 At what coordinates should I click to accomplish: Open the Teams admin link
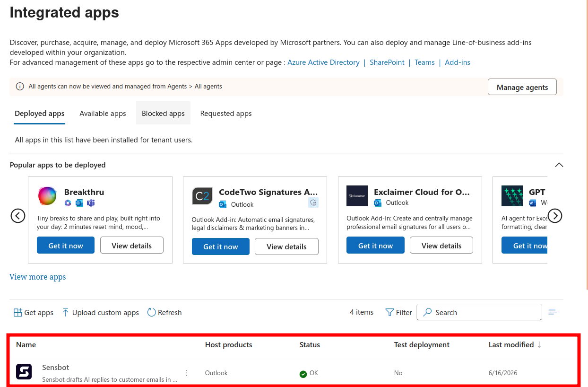424,62
